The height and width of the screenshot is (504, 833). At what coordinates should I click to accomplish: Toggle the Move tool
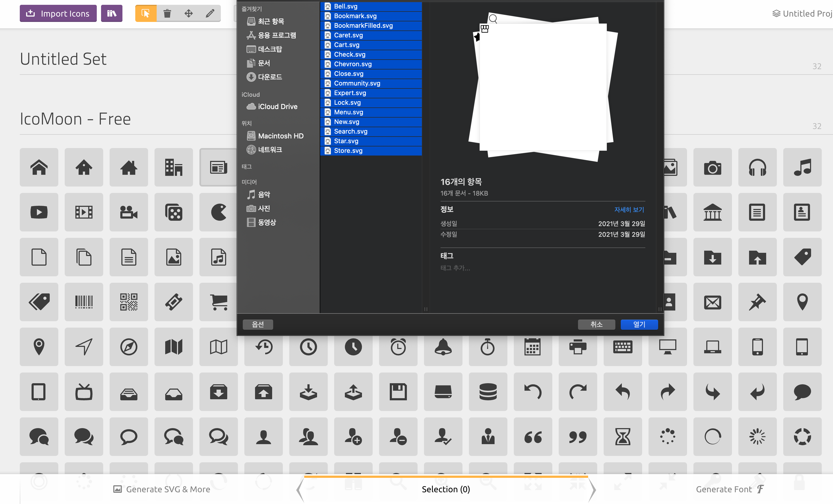(189, 14)
